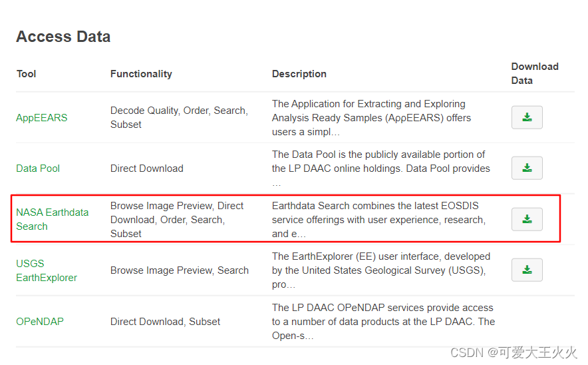
Task: Select the EarthExplorer description text
Action: (x=380, y=270)
